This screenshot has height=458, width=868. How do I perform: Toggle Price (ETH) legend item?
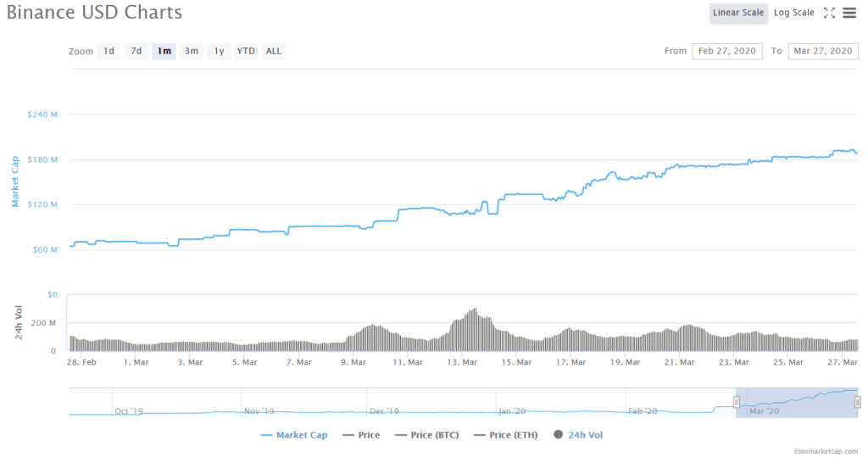click(x=508, y=435)
